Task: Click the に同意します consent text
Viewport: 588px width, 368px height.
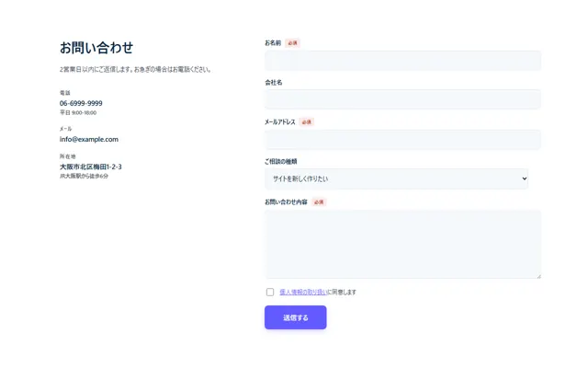Action: tap(342, 292)
